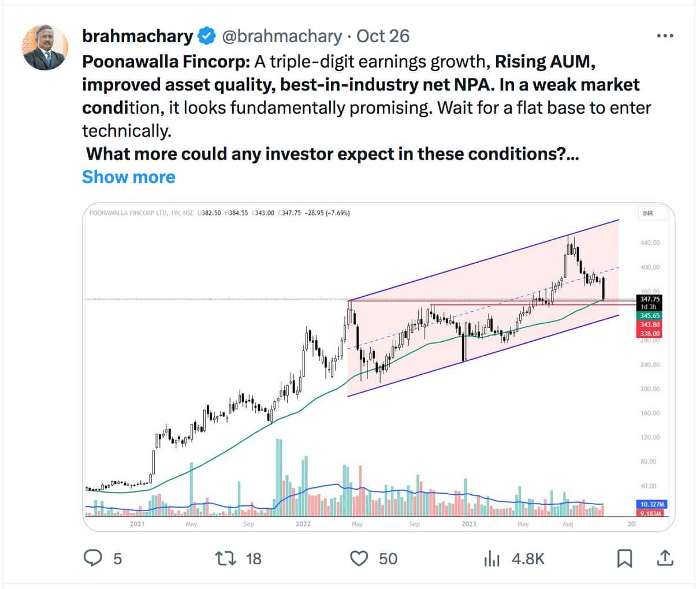Image resolution: width=700 pixels, height=589 pixels.
Task: Repost this tweet using the retweet icon
Action: tap(225, 558)
